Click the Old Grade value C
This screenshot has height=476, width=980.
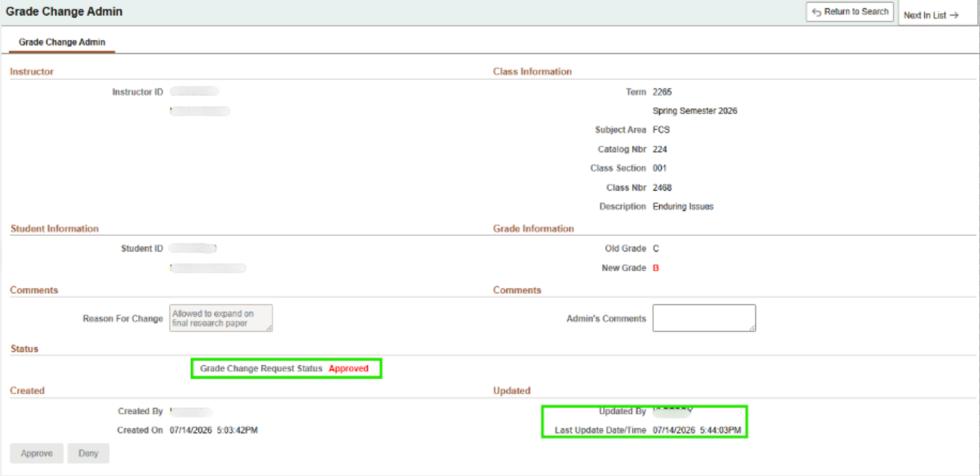pos(656,249)
